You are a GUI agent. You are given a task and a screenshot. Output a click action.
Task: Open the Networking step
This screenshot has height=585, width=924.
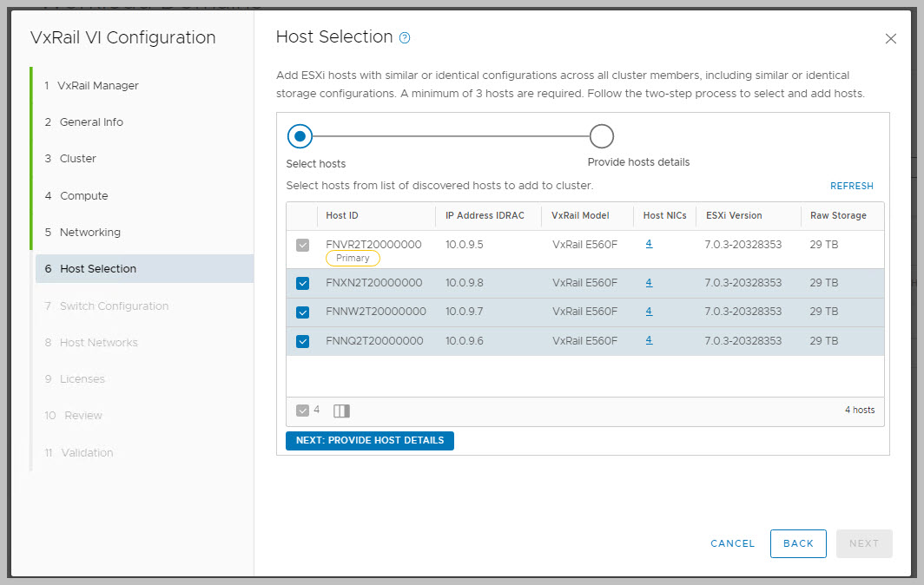click(x=89, y=233)
